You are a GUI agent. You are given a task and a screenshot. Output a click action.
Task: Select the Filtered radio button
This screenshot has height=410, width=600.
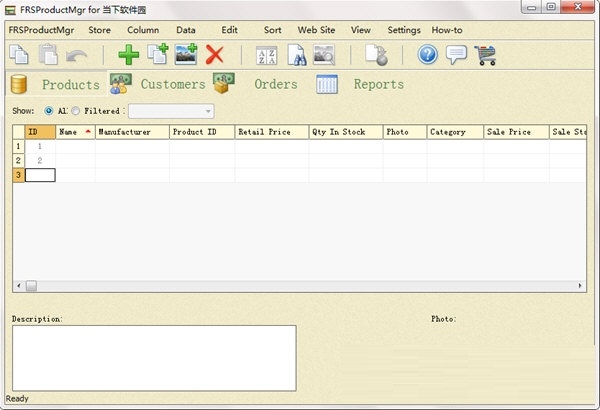77,111
